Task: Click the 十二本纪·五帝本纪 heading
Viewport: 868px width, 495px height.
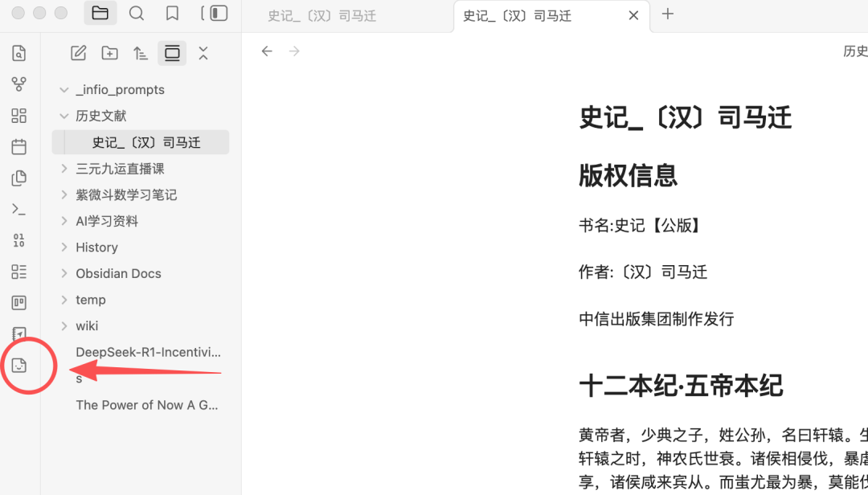Action: point(681,386)
